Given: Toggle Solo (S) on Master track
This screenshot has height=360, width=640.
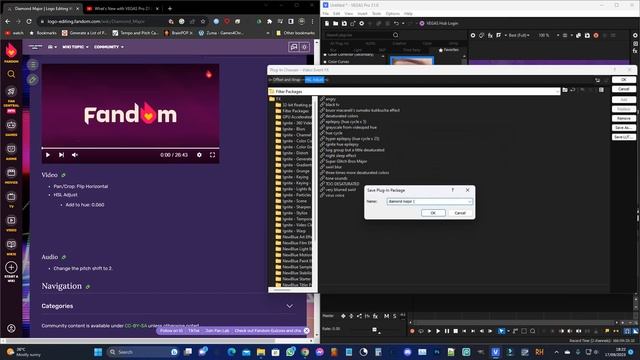Looking at the screenshot, I should [395, 316].
